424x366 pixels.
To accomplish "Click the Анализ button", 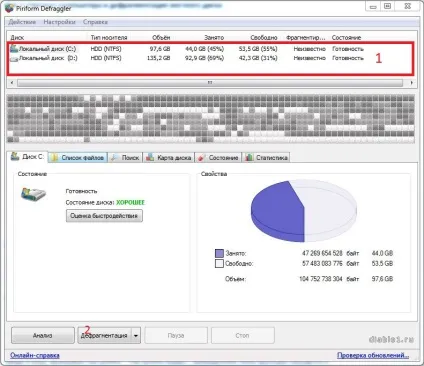I will click(x=42, y=335).
